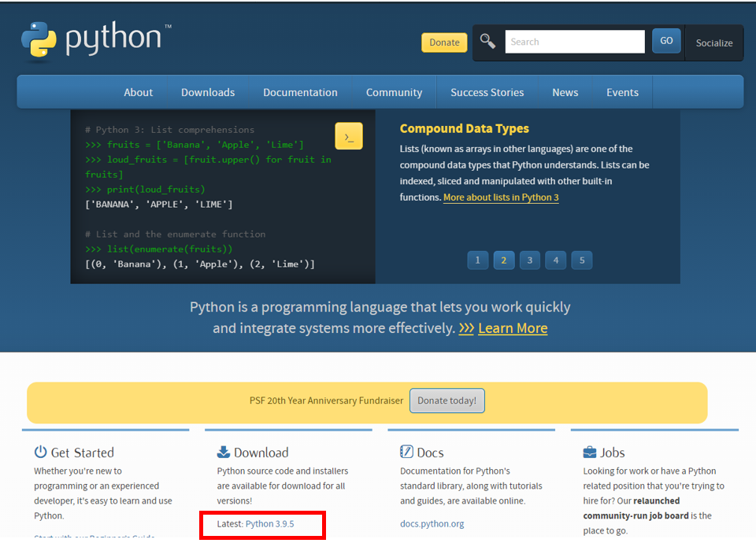Image resolution: width=756 pixels, height=543 pixels.
Task: Open the Events menu
Action: tap(622, 92)
